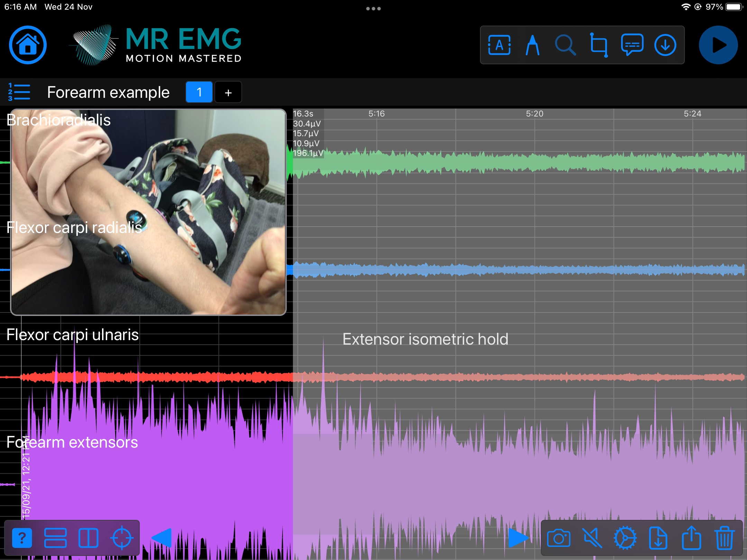This screenshot has width=747, height=560.
Task: Click the battery status indicator
Action: tap(734, 7)
